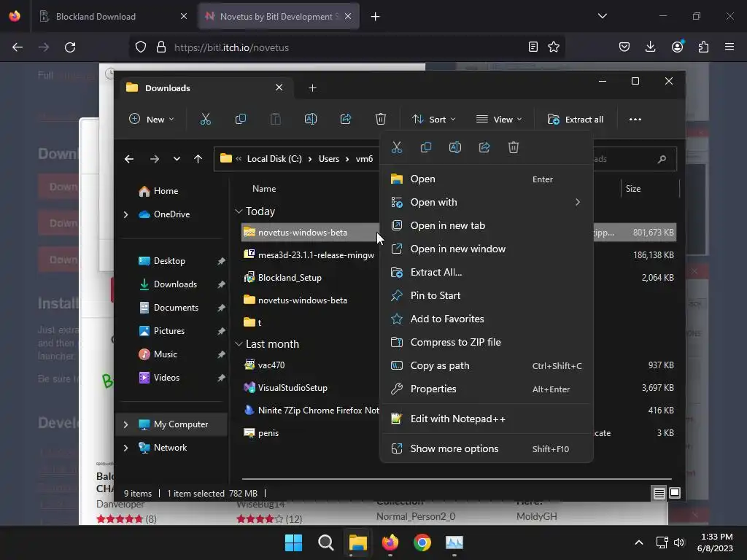747x560 pixels.
Task: Select Copy as path
Action: 486,366
